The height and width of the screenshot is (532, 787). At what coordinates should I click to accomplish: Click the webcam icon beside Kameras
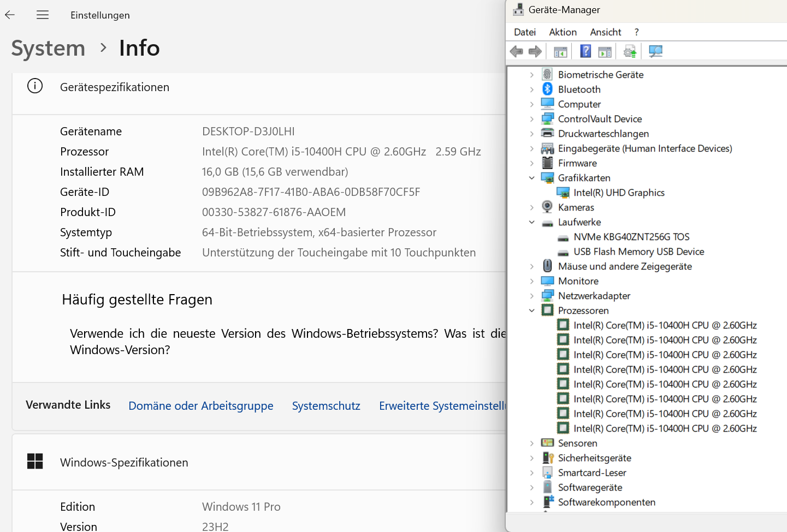(547, 207)
